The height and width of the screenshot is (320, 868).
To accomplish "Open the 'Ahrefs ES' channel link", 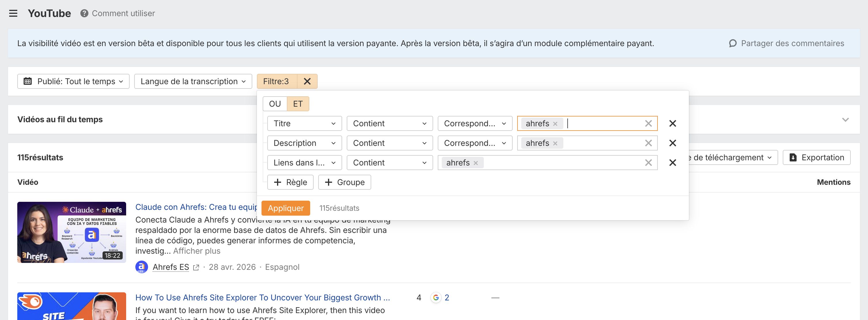I will (x=171, y=267).
